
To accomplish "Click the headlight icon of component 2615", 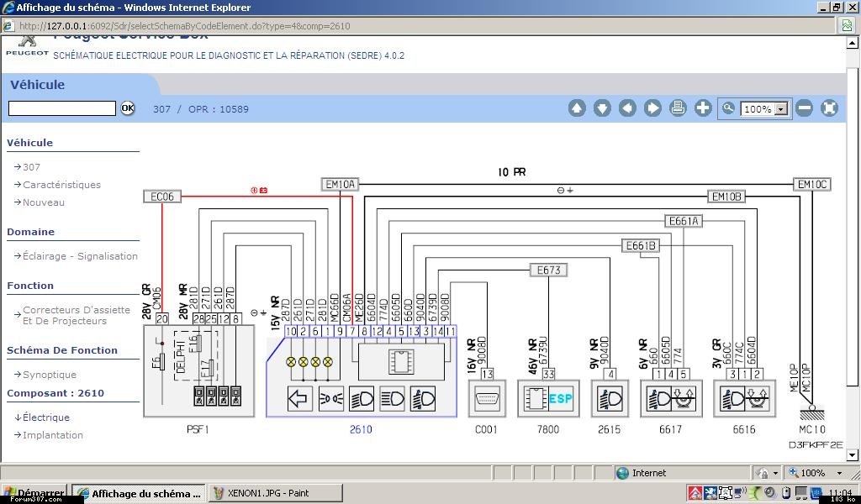I will point(610,399).
